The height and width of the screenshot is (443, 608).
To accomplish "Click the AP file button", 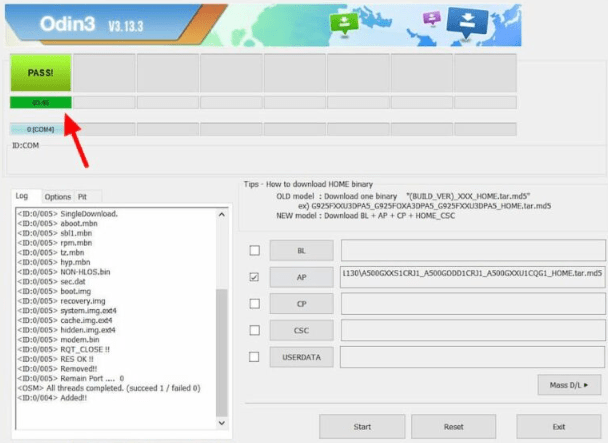I will 302,277.
